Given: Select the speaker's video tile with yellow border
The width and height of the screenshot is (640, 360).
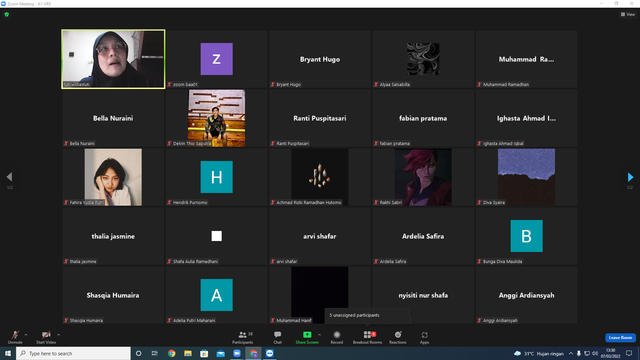Looking at the screenshot, I should click(x=113, y=59).
